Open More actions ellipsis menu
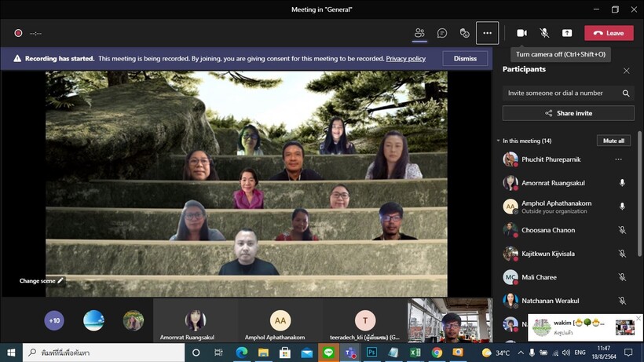The width and height of the screenshot is (644, 362). click(x=487, y=33)
